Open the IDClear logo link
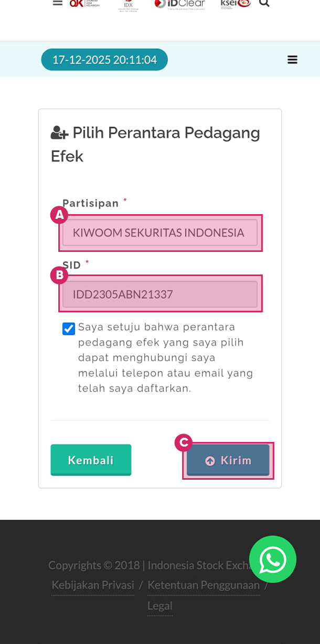The width and height of the screenshot is (320, 644). 179,4
